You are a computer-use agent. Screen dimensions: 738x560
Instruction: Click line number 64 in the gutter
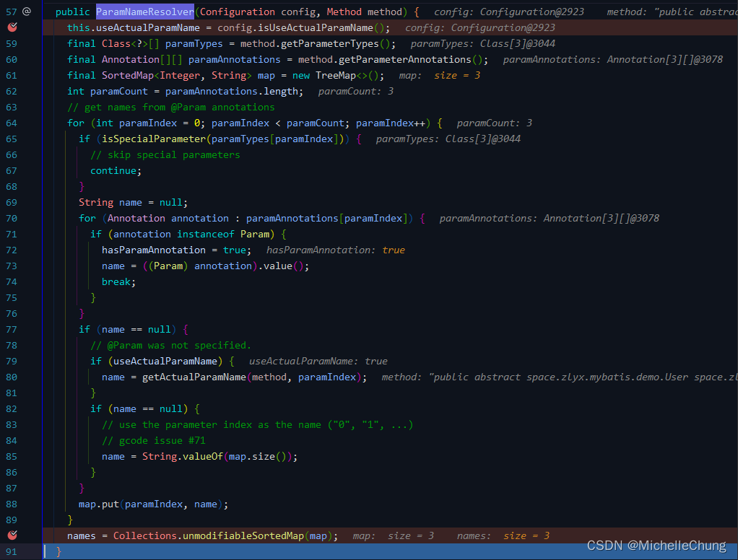point(12,123)
